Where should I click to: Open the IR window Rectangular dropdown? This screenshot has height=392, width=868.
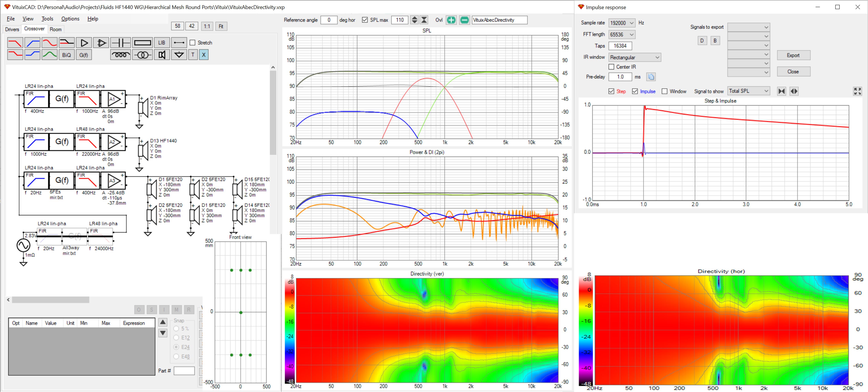pyautogui.click(x=635, y=57)
